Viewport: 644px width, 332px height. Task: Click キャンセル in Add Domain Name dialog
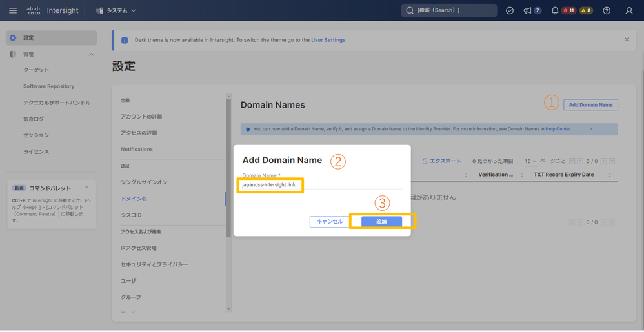[329, 222]
